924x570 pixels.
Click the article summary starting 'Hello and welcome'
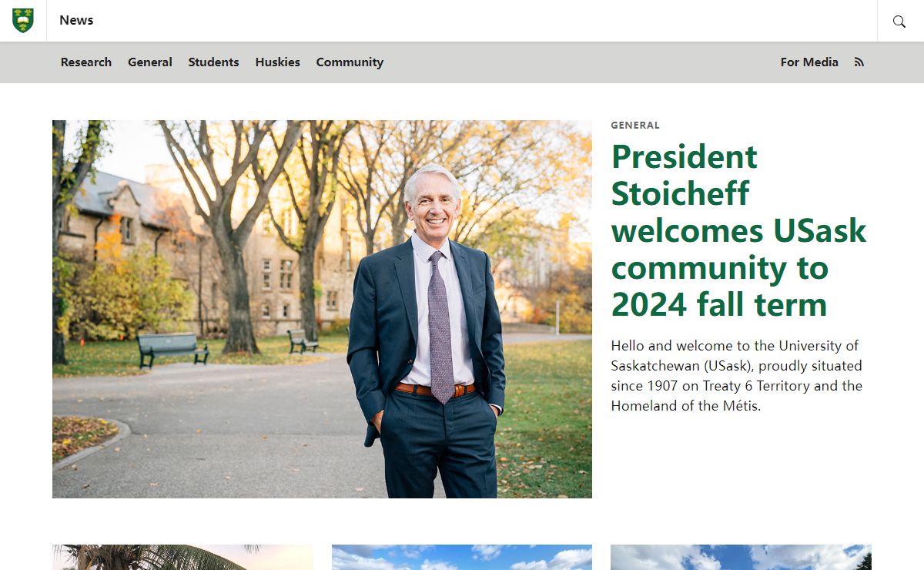point(737,376)
